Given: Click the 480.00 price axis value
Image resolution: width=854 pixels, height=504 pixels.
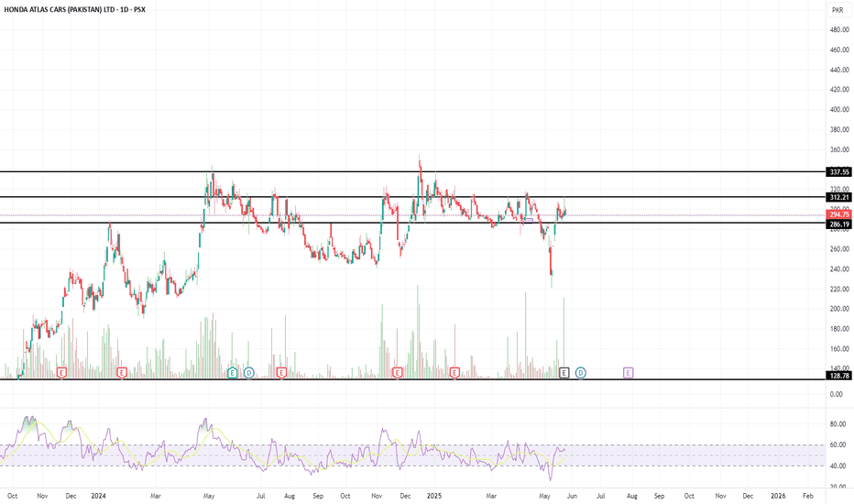Looking at the screenshot, I should tap(839, 30).
